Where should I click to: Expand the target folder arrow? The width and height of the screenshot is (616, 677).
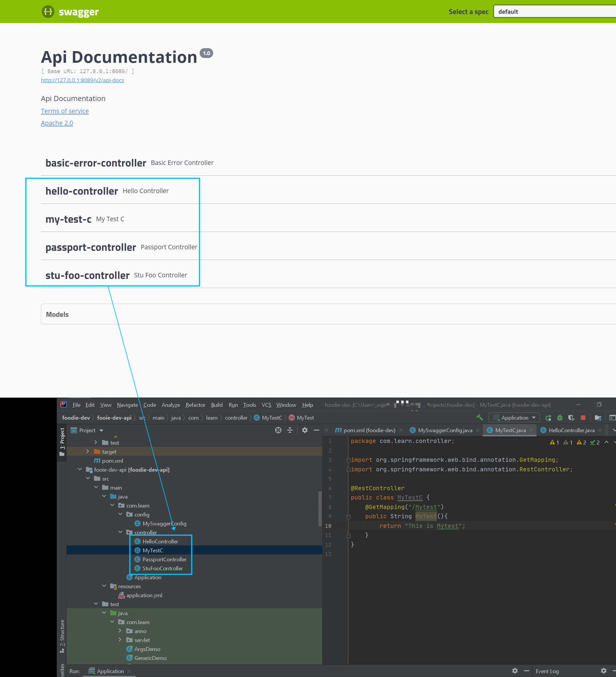coord(88,451)
